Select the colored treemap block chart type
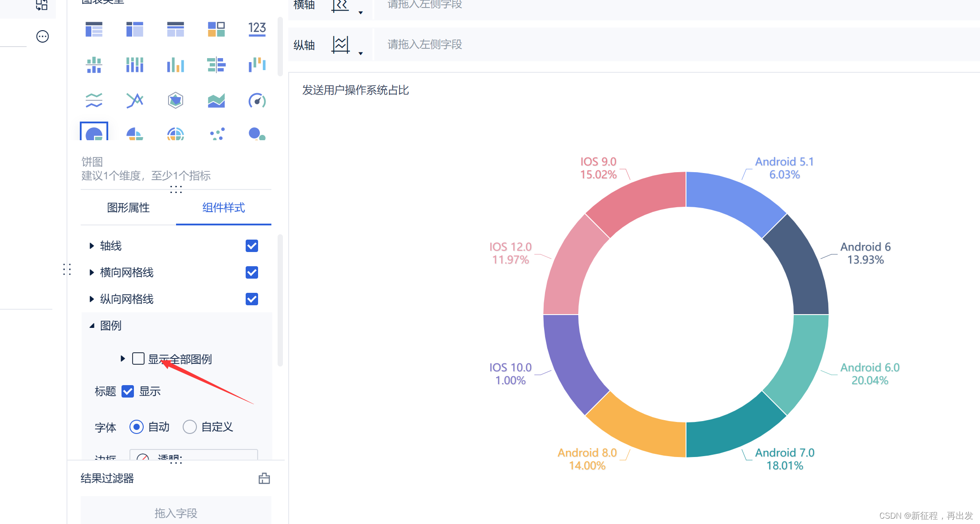 pos(216,29)
